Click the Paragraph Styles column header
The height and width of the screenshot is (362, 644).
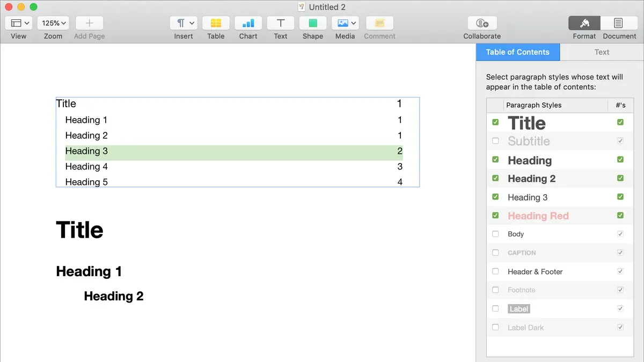534,105
